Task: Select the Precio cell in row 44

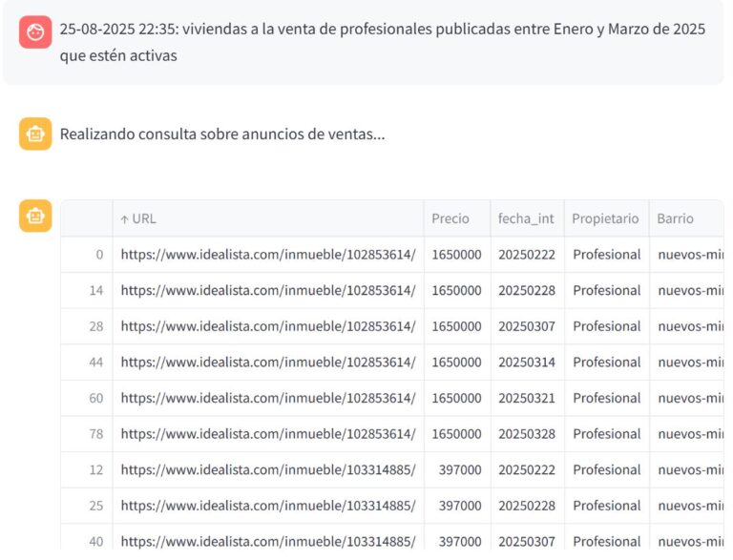Action: point(456,363)
